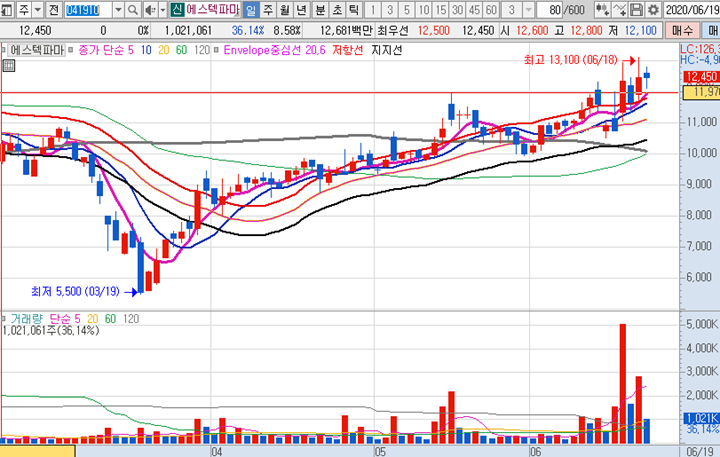
Task: Click the red 12,450 current price tag
Action: (701, 76)
